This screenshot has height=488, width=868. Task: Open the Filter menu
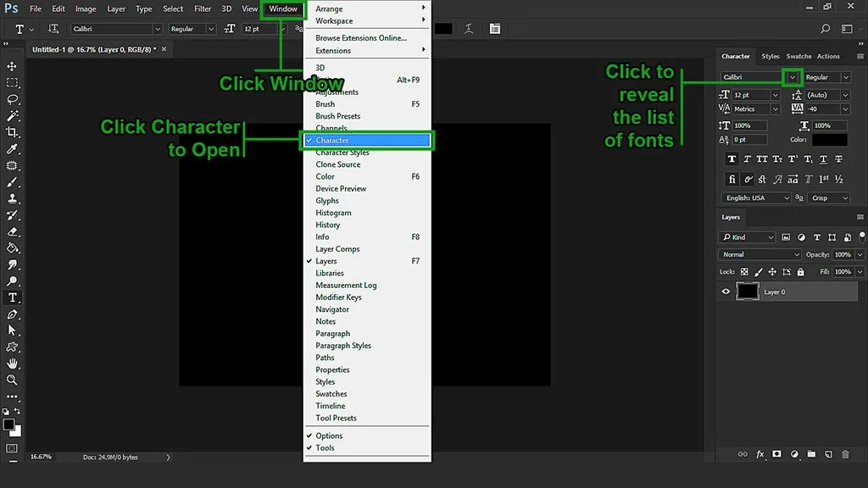tap(203, 8)
